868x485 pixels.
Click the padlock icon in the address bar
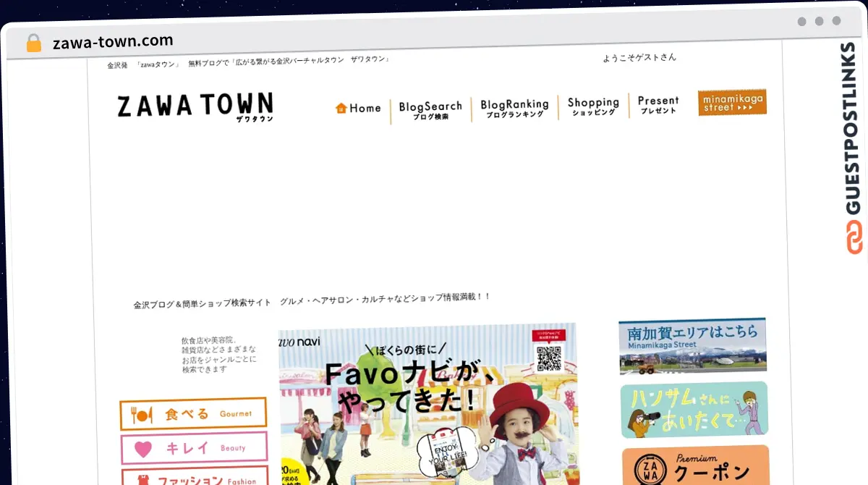click(x=34, y=43)
